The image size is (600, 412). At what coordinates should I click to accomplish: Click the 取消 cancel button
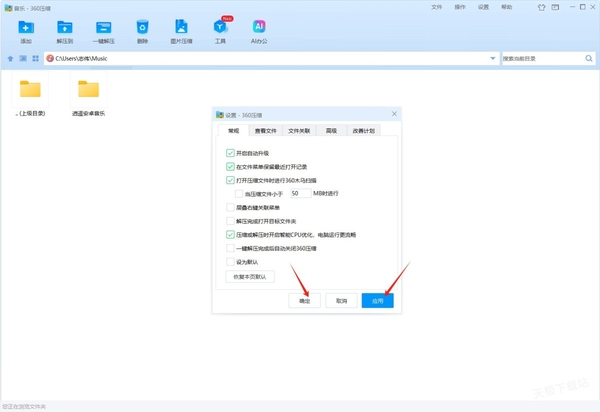(x=341, y=301)
